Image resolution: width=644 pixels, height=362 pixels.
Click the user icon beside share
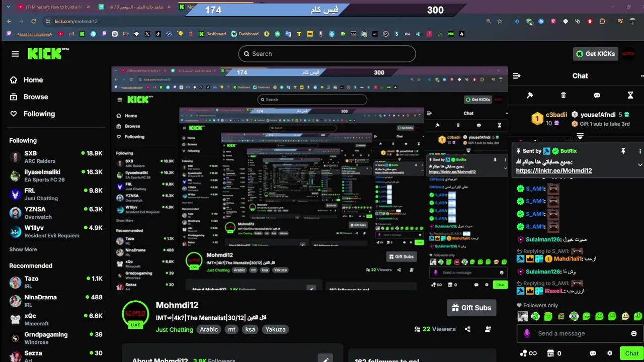pos(488,329)
